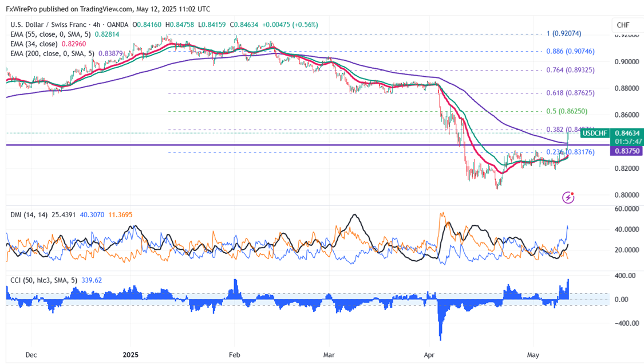Click the 60.0000 DMI axis label

[x=627, y=209]
